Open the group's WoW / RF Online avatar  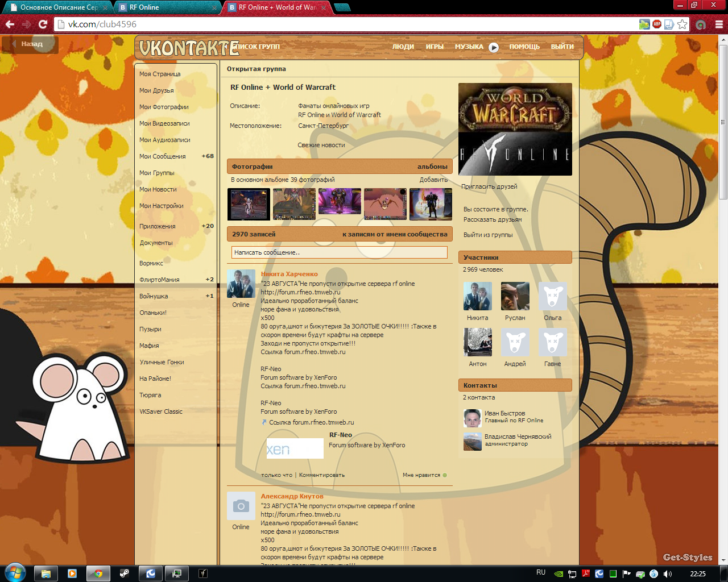tap(515, 129)
